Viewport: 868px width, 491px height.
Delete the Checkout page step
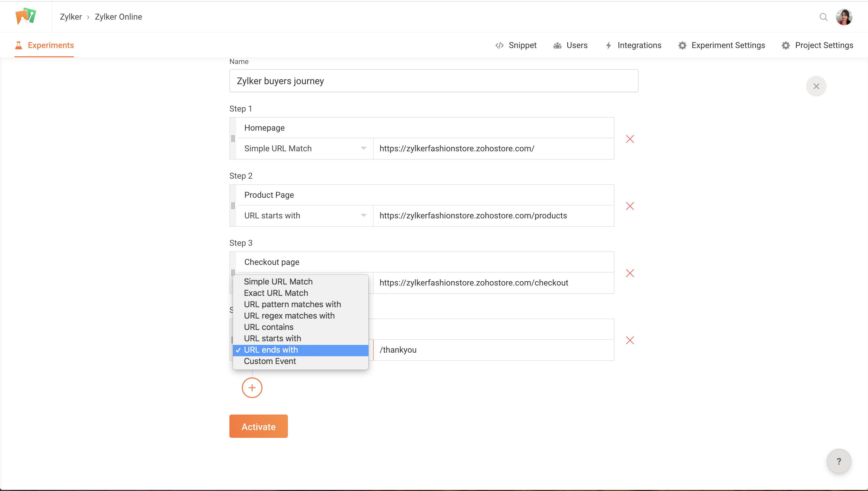[630, 273]
